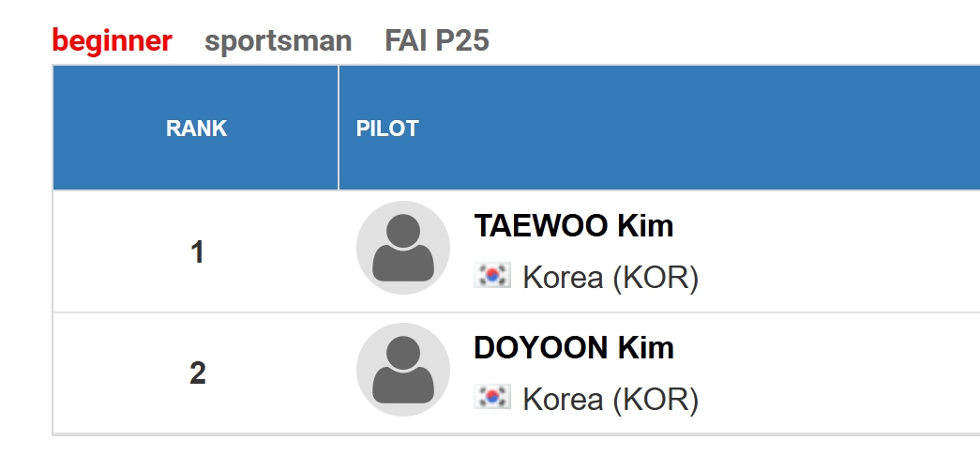Click Korea (KOR) text under DOYOON Kim
Viewport: 980px width, 471px height.
point(611,400)
